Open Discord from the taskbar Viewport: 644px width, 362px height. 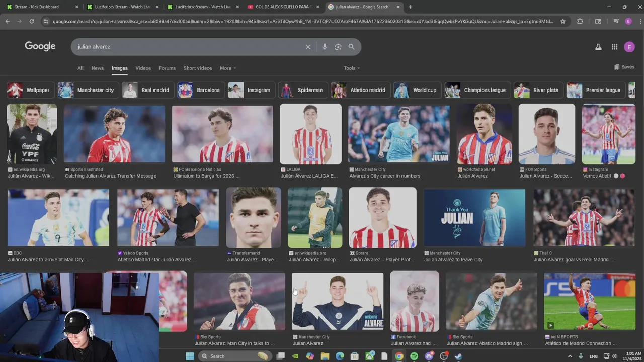tap(429, 356)
